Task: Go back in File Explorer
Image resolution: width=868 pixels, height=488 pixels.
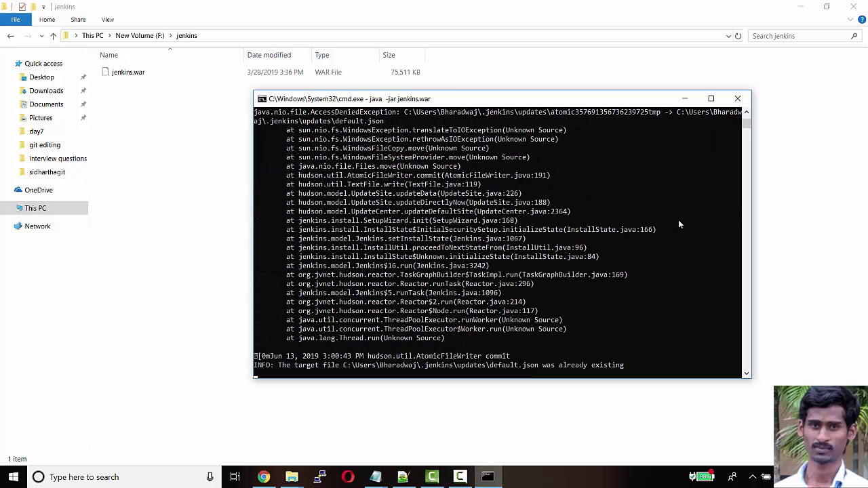Action: (x=11, y=36)
